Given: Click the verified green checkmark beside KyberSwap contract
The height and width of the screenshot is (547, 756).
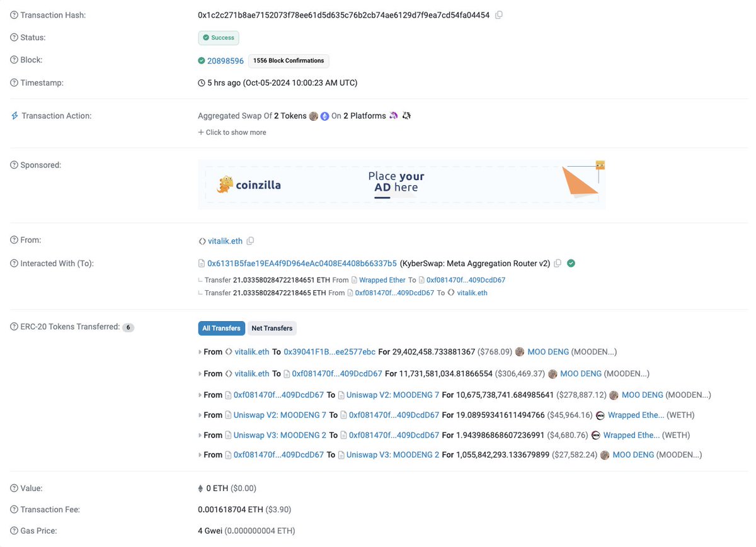Looking at the screenshot, I should (x=571, y=263).
